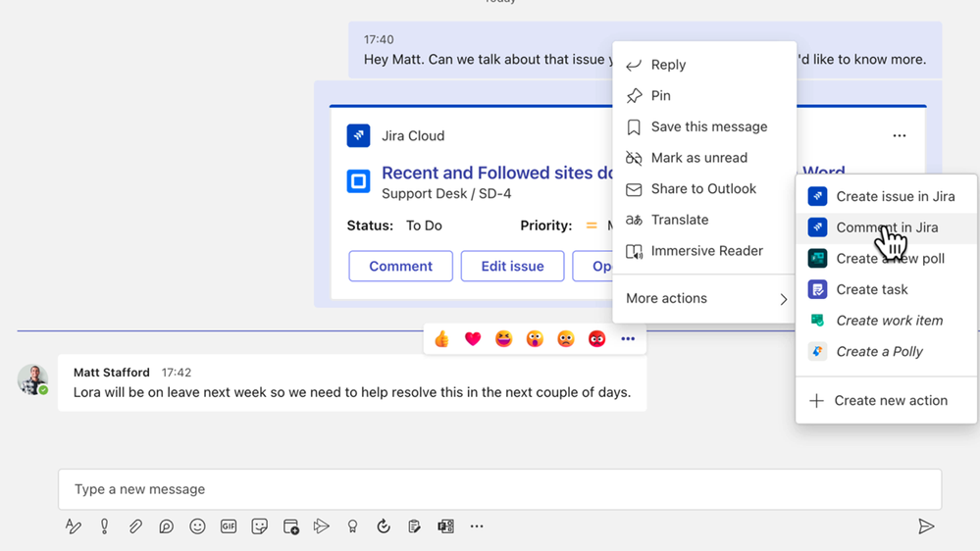Open the Format text tool in compose bar
The image size is (980, 551).
pos(74,526)
